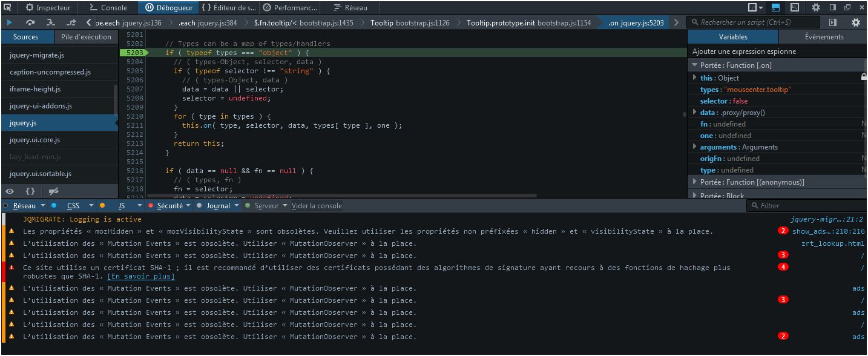Open the Sécurité filter dropdown arrow
868x356 pixels.
[188, 206]
